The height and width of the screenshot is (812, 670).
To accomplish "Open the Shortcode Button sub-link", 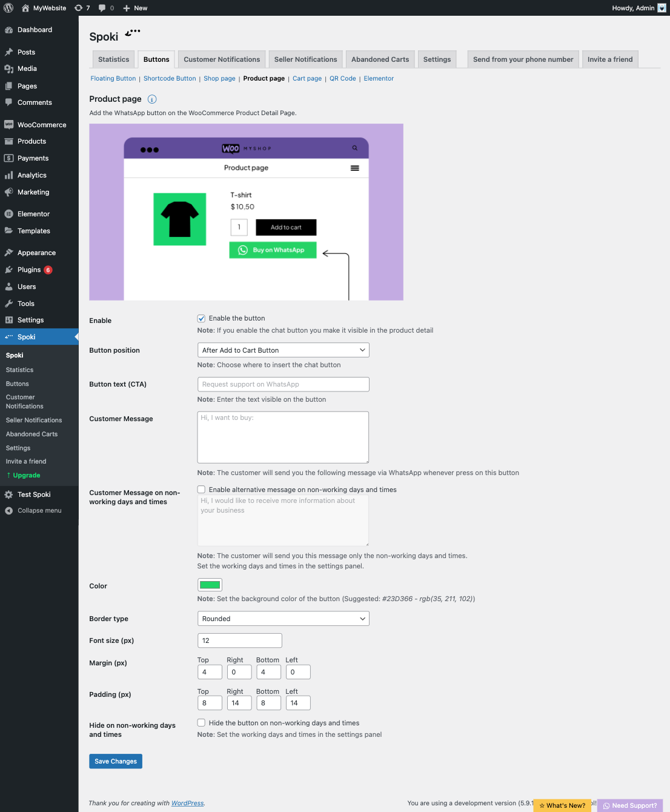I will tap(170, 79).
